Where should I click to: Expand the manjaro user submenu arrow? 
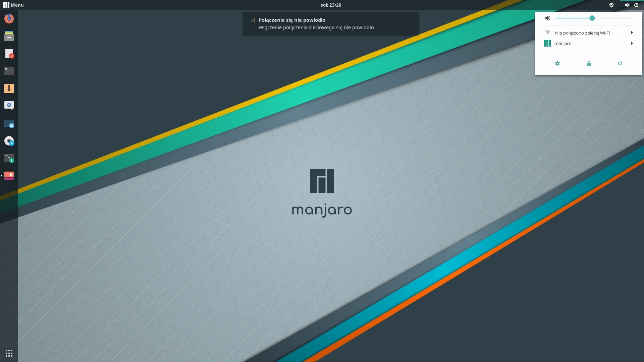coord(632,43)
